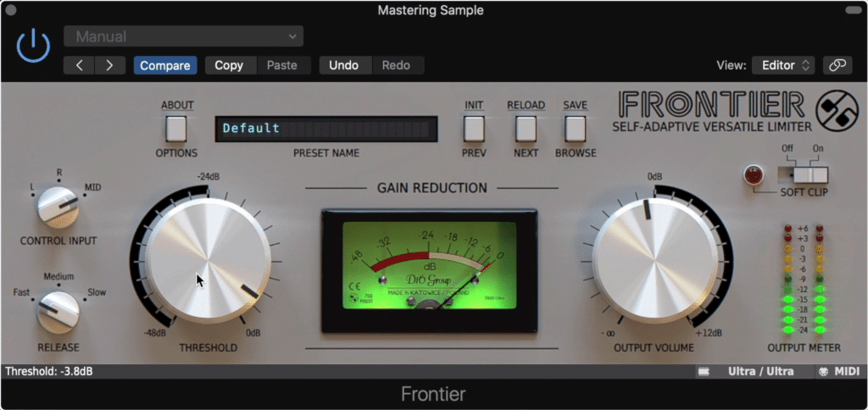Click the D16 Group round logo

(837, 111)
